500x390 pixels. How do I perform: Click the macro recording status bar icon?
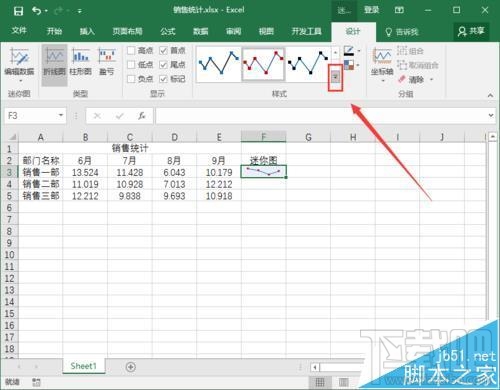36,382
